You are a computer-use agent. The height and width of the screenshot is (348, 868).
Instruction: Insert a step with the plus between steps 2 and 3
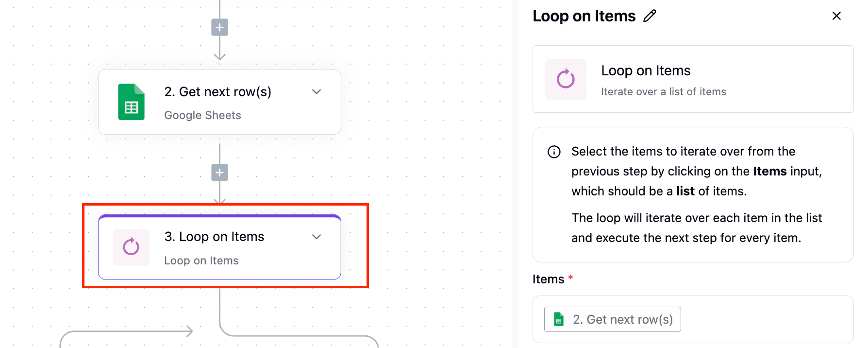(219, 173)
